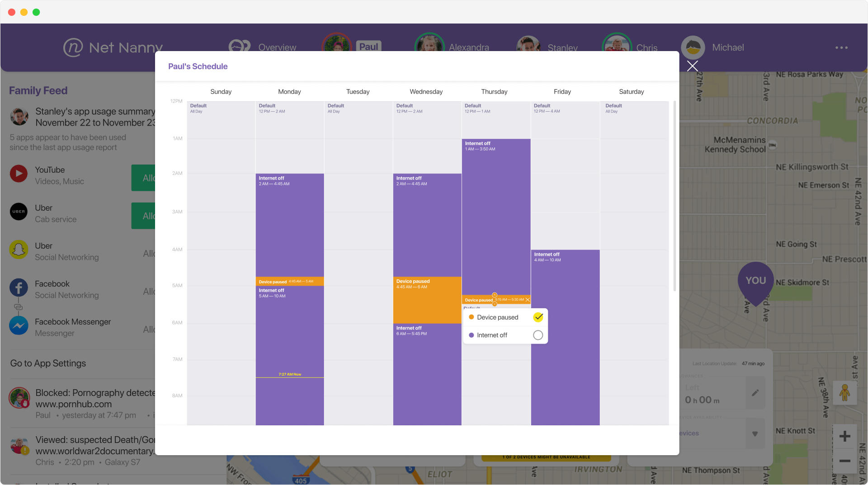Viewport: 868px width, 485px height.
Task: Click the Facebook app icon
Action: [19, 287]
